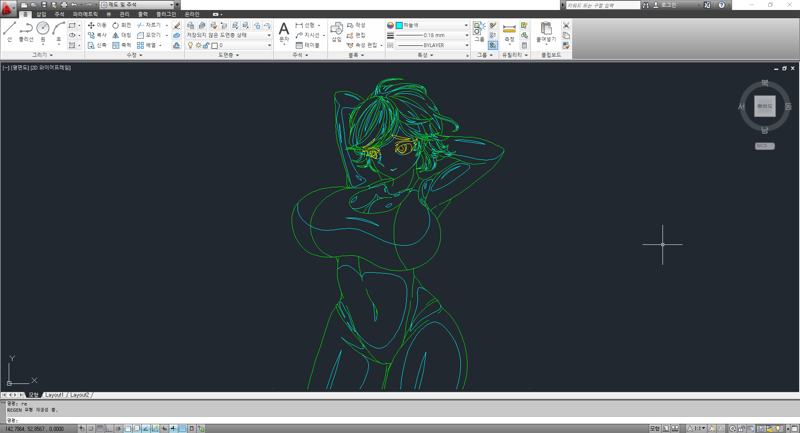Toggle Snap mode in status bar
800x433 pixels.
[91, 429]
